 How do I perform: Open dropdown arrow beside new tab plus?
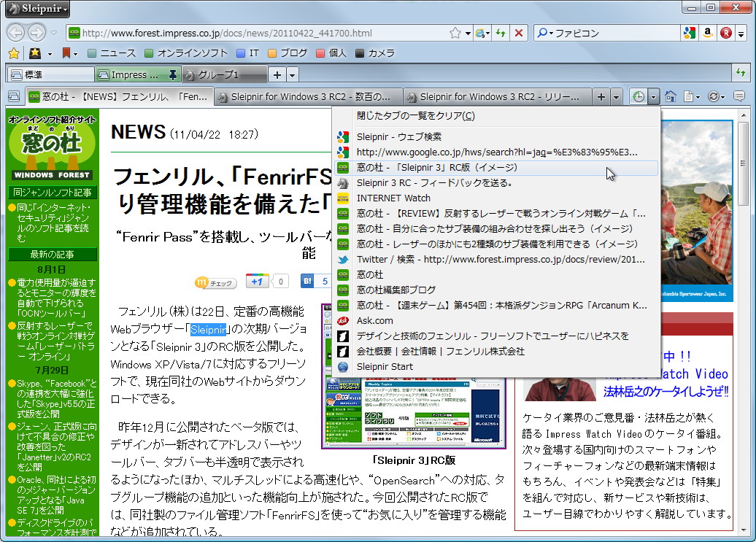tap(616, 97)
